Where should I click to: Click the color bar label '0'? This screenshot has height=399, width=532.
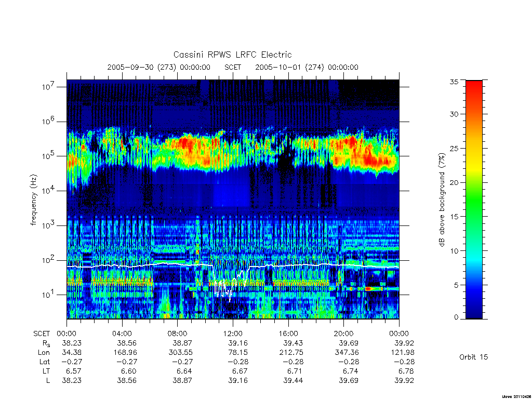click(x=456, y=317)
